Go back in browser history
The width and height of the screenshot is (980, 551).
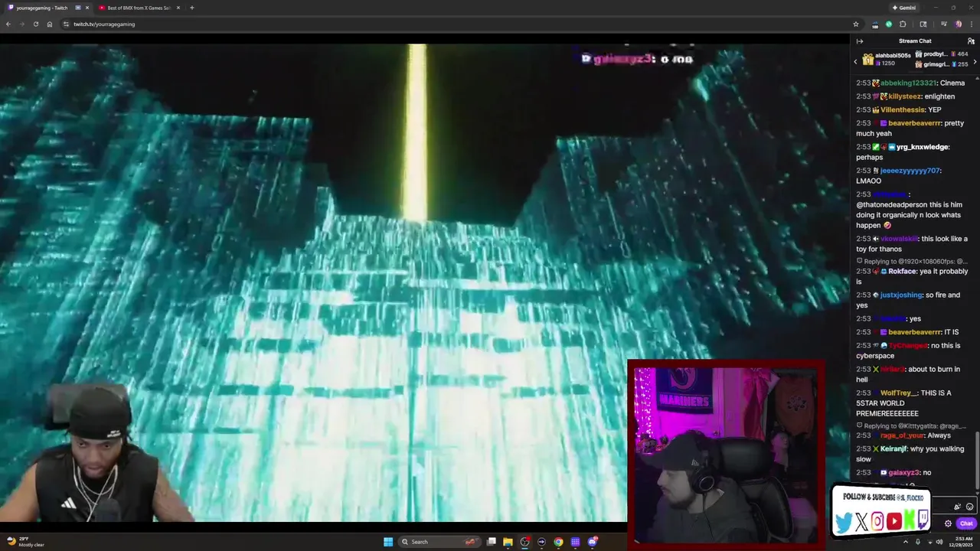point(8,24)
